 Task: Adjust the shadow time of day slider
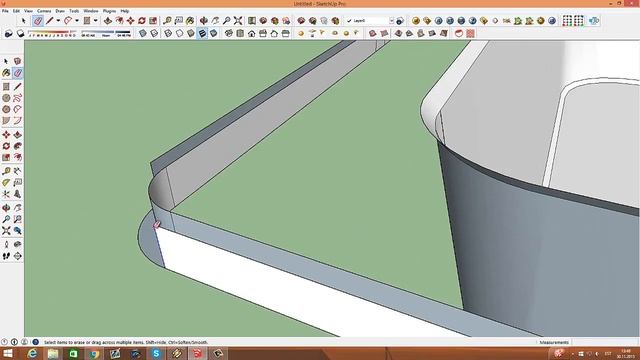tap(106, 33)
